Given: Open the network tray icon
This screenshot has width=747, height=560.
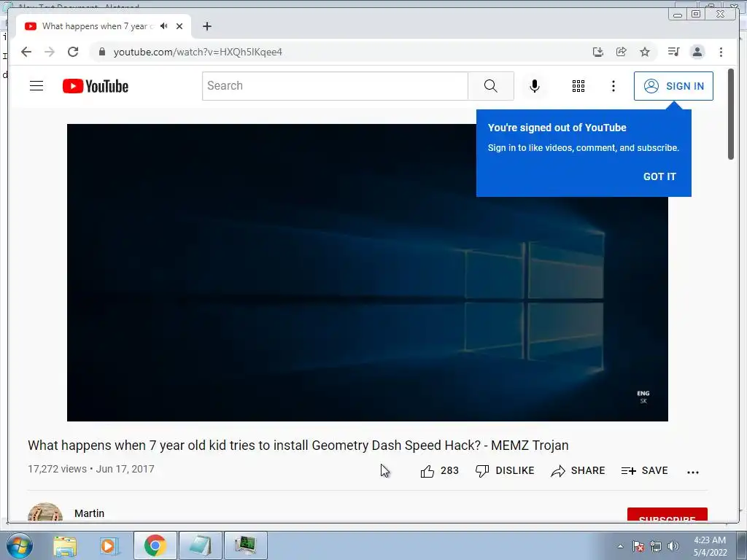Looking at the screenshot, I should (x=656, y=546).
